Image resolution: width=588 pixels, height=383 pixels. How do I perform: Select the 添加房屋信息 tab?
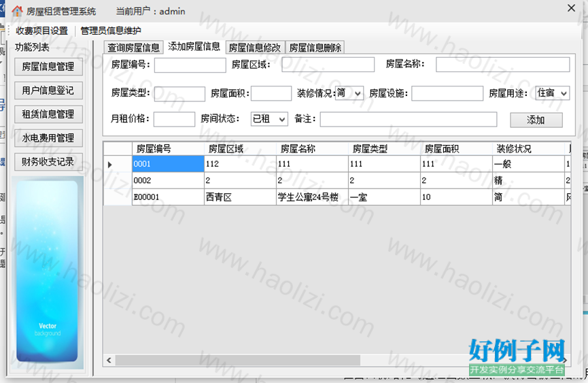(194, 46)
